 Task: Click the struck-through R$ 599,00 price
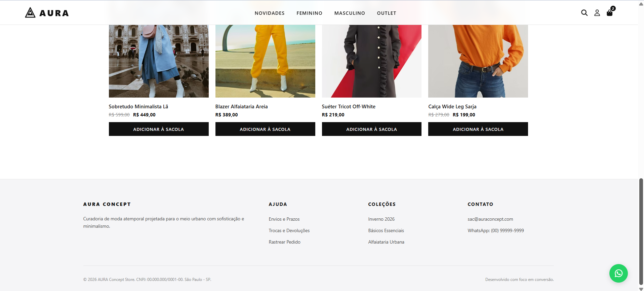pyautogui.click(x=119, y=115)
